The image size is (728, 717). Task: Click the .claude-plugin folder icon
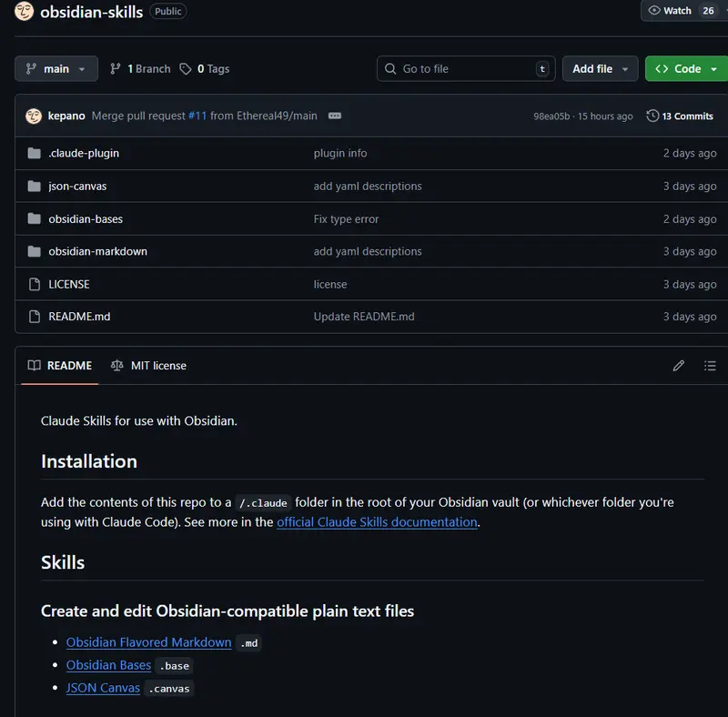click(x=34, y=153)
